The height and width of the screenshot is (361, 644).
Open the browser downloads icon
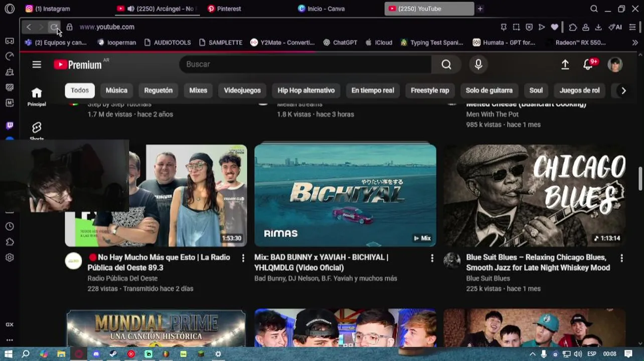598,27
